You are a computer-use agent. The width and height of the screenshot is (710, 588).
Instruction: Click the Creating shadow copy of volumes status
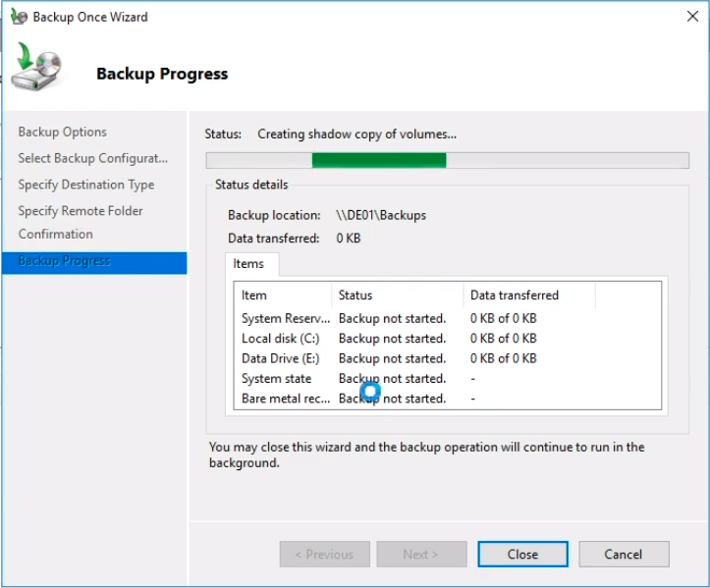pos(356,134)
